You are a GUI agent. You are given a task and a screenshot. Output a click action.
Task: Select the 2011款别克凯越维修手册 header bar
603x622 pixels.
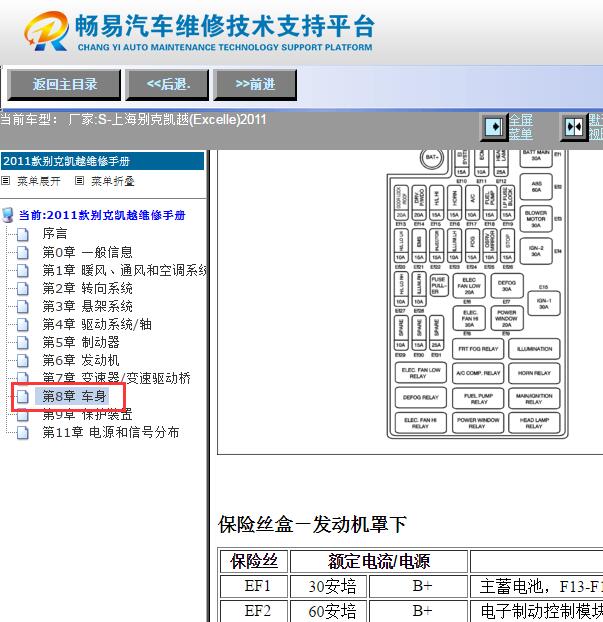[102, 161]
